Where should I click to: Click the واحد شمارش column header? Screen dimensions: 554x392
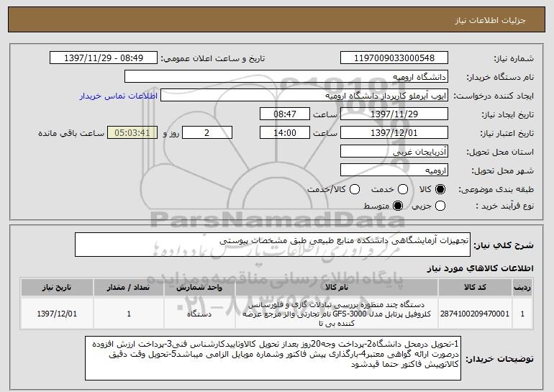pos(199,288)
